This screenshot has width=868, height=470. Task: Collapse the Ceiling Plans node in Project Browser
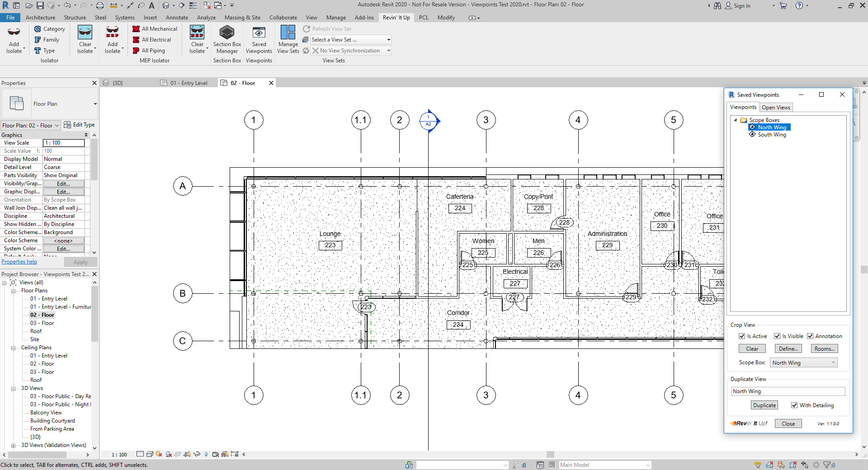click(13, 348)
